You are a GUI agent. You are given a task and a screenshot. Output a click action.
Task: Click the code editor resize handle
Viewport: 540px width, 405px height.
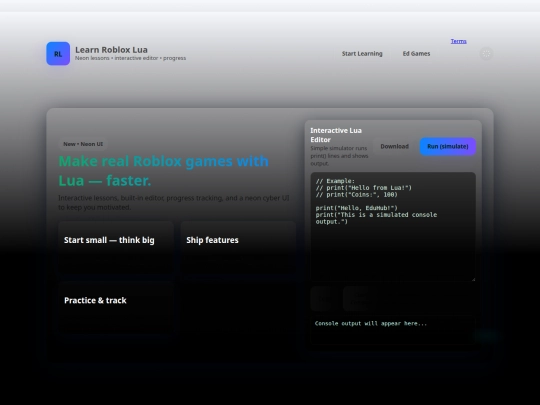473,279
